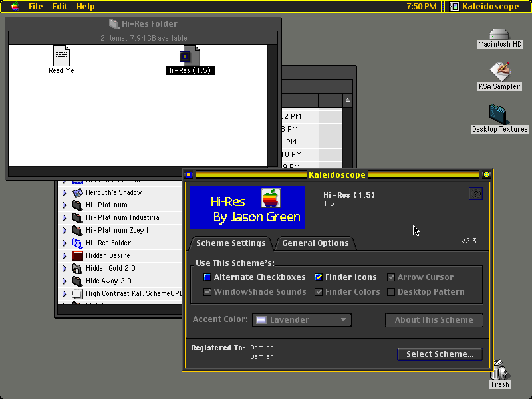Switch to the General Options tab
Image resolution: width=532 pixels, height=399 pixels.
point(315,243)
